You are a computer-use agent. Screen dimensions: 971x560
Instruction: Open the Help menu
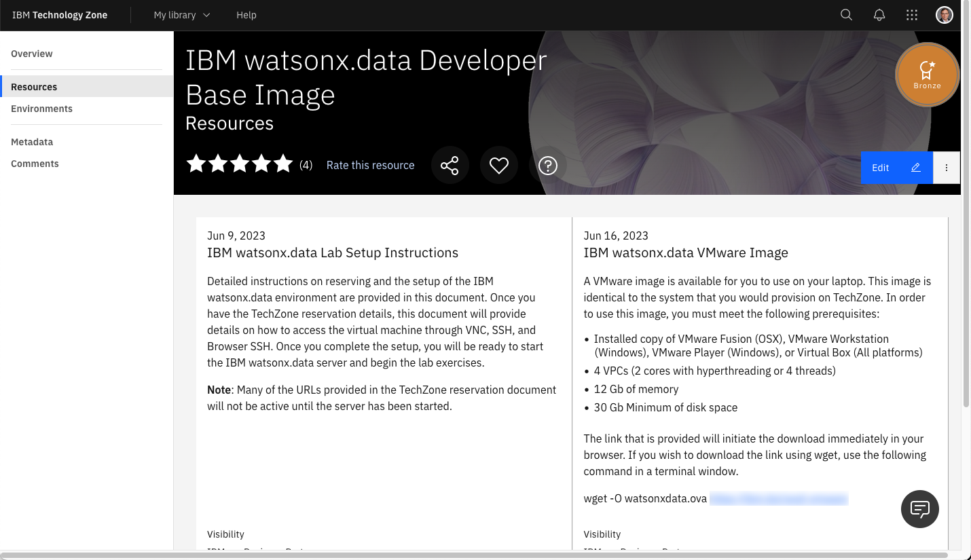point(246,15)
